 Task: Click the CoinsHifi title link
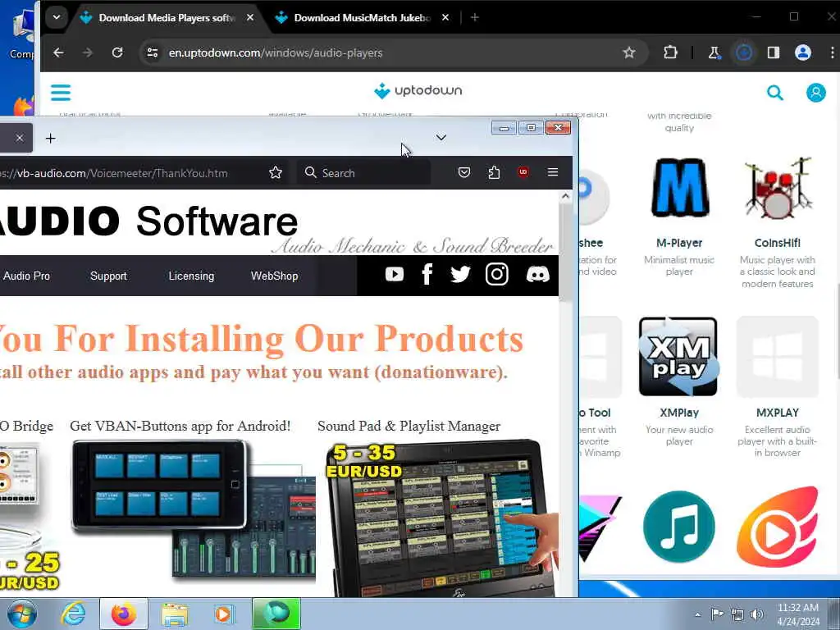778,243
